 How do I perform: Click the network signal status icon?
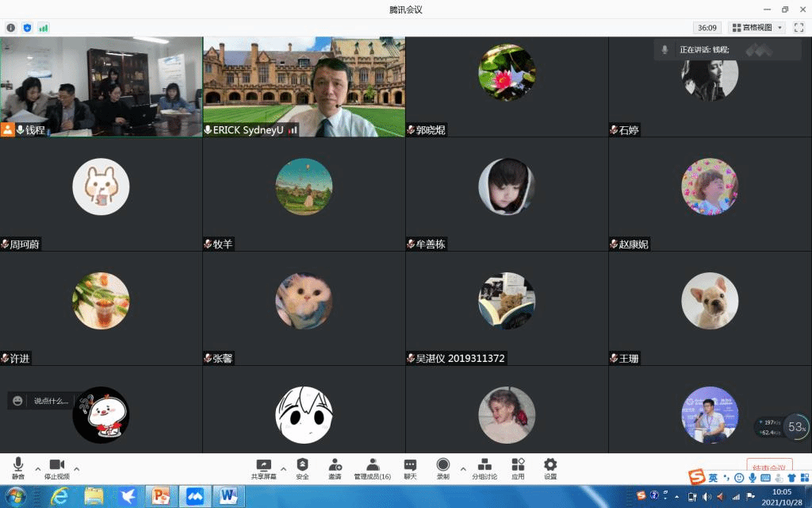44,28
